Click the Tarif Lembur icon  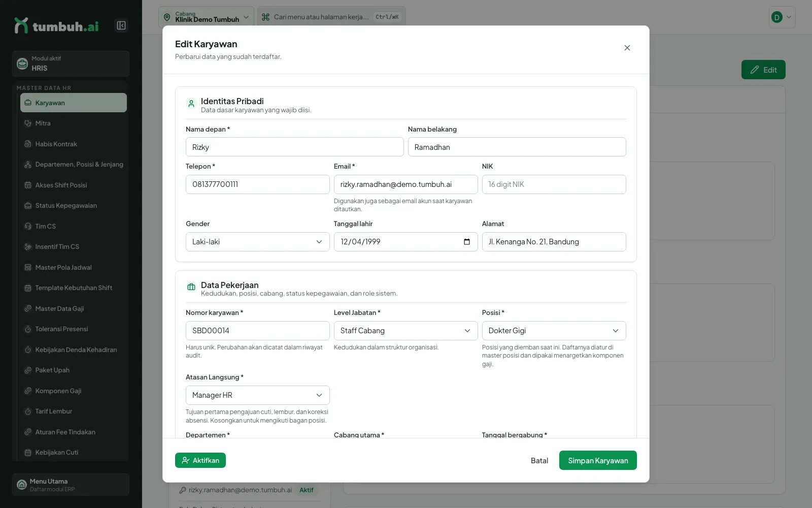coord(28,411)
